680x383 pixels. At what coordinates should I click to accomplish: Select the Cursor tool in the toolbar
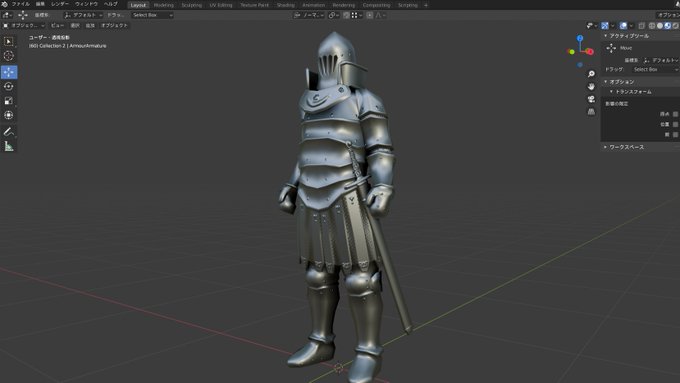[x=9, y=56]
